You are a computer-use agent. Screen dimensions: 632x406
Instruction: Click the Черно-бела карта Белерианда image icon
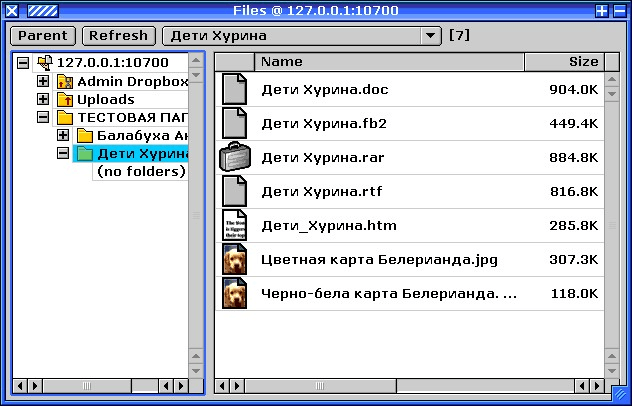point(234,294)
